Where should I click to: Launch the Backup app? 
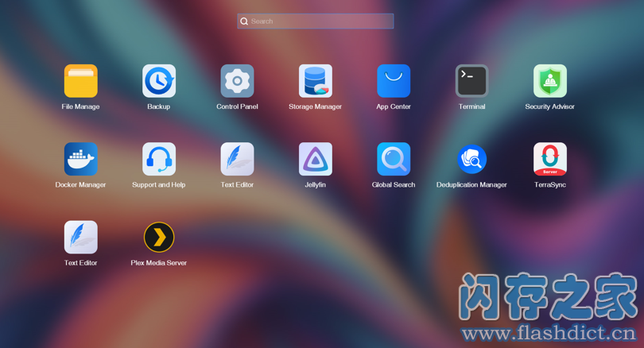pyautogui.click(x=159, y=81)
